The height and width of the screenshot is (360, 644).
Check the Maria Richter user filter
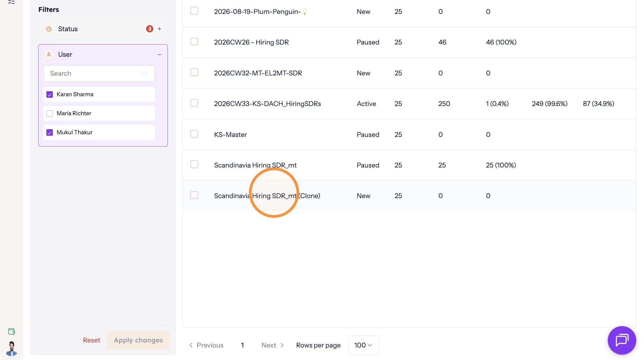[50, 113]
